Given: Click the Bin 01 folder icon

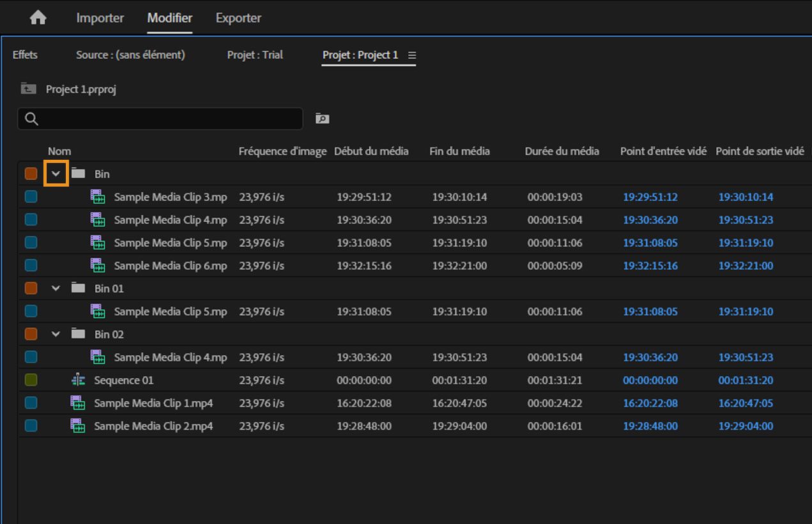Looking at the screenshot, I should (x=78, y=288).
